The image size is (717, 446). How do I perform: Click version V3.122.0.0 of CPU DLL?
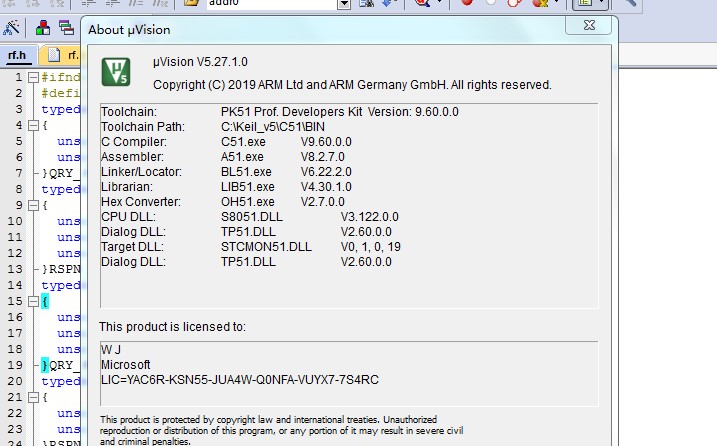click(369, 217)
